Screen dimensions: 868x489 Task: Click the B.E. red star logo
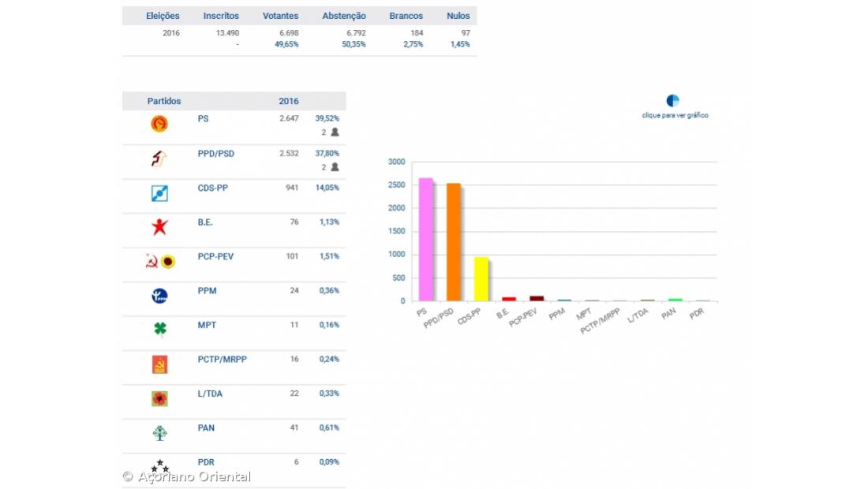[x=159, y=227]
